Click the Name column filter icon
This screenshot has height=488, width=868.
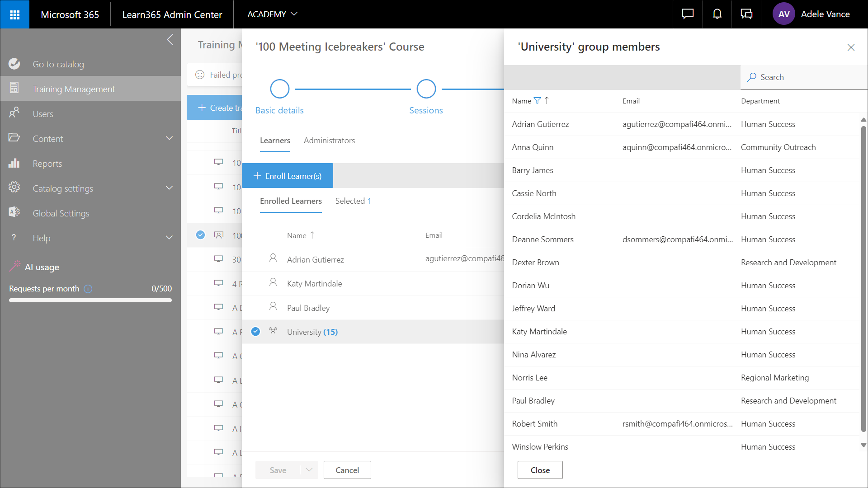tap(537, 101)
